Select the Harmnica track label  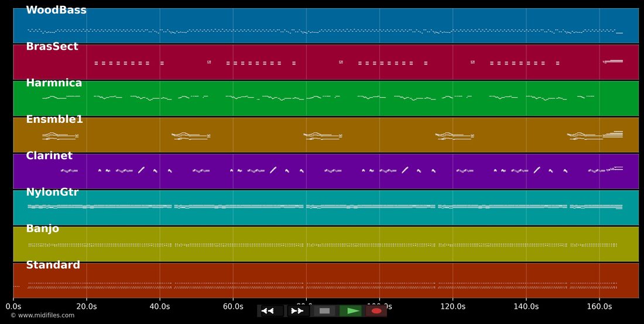pyautogui.click(x=54, y=83)
